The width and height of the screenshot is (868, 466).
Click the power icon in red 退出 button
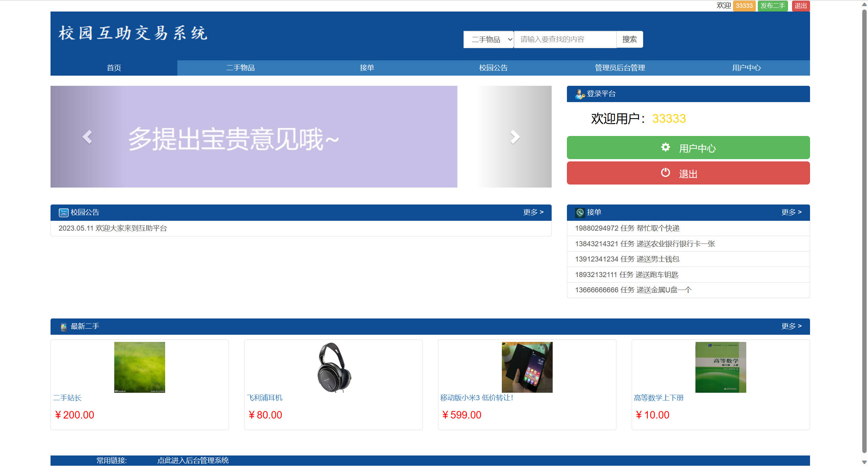(x=665, y=173)
